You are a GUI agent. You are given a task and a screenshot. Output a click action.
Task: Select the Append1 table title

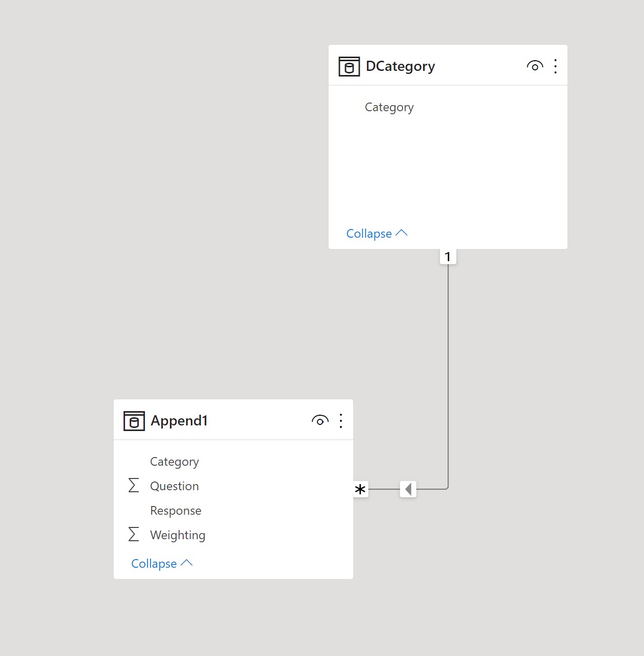pos(179,421)
